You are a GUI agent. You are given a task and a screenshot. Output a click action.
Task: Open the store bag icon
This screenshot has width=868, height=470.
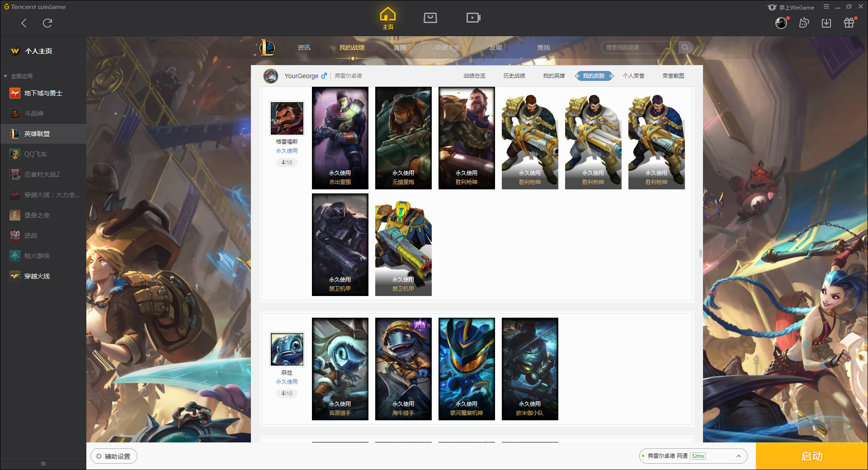coord(430,18)
